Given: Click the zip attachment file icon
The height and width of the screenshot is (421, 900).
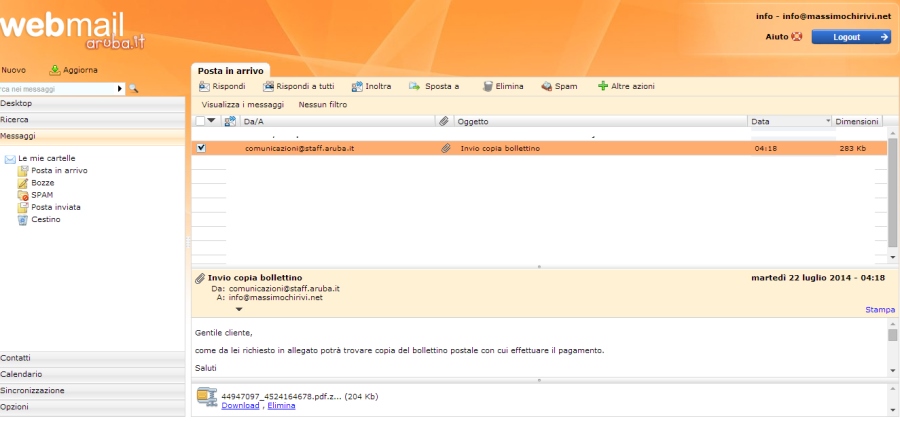Looking at the screenshot, I should 207,396.
